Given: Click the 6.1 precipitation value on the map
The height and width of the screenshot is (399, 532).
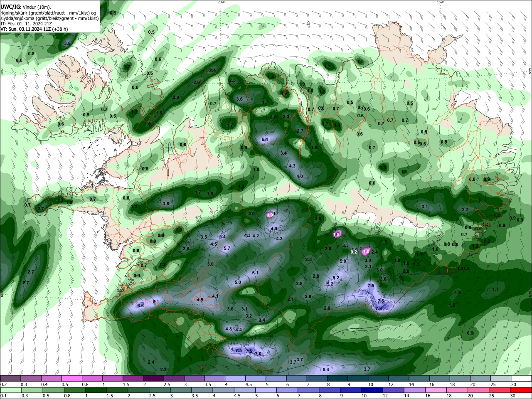Looking at the screenshot, I should 156,302.
